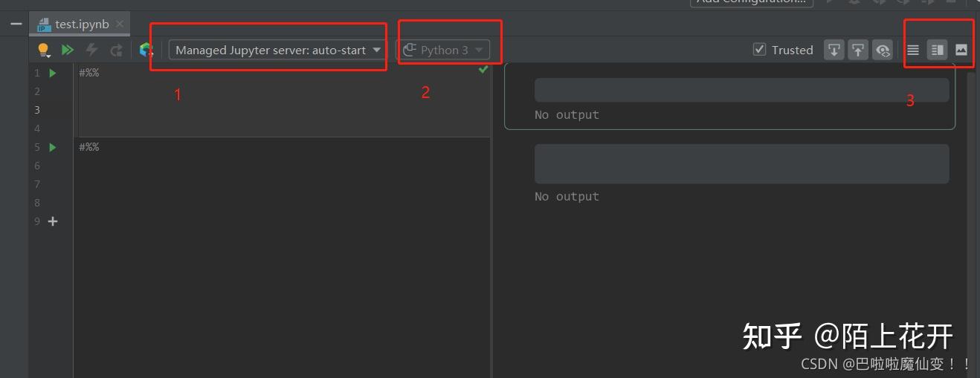The image size is (980, 378).
Task: Collapse the panel with the minus icon
Action: click(x=16, y=24)
